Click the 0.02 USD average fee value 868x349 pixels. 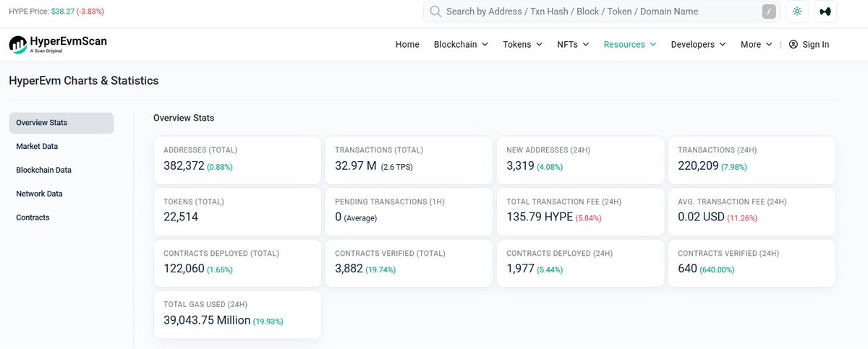click(701, 217)
